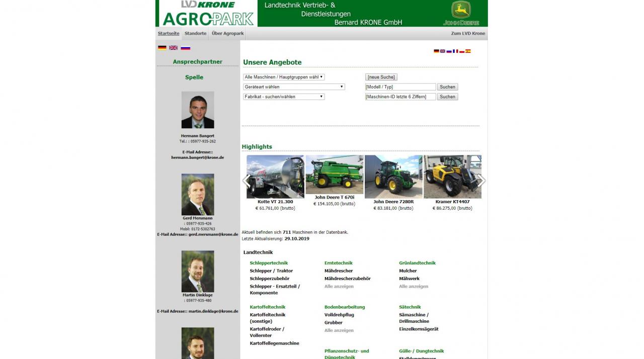The image size is (644, 359).
Task: Click the John Deere logo
Action: point(461,13)
